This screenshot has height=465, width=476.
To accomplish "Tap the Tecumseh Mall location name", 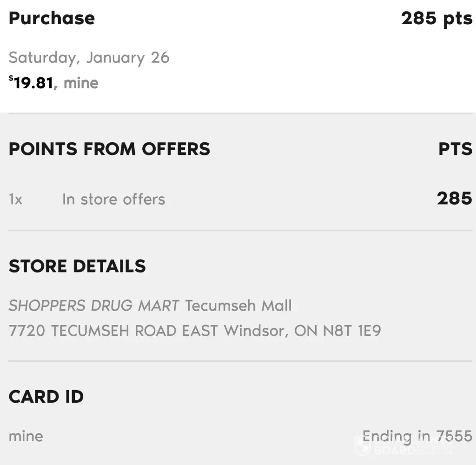I will (x=238, y=306).
